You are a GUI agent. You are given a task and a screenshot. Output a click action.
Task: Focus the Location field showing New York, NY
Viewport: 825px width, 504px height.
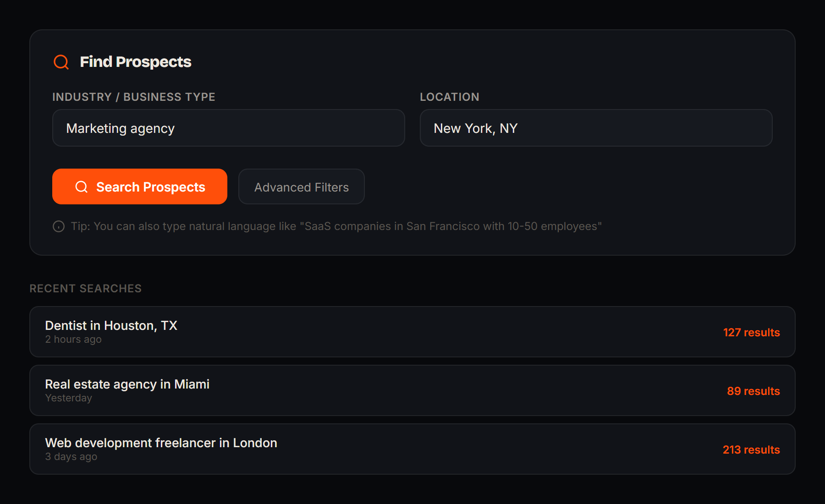(596, 128)
